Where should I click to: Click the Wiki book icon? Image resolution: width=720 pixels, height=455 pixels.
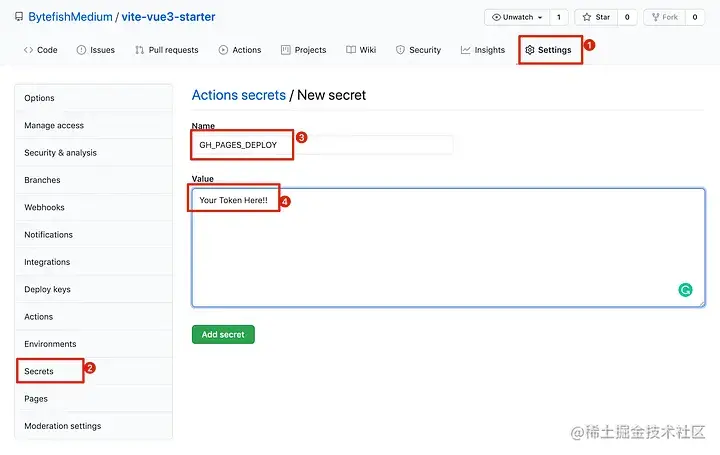click(x=351, y=50)
